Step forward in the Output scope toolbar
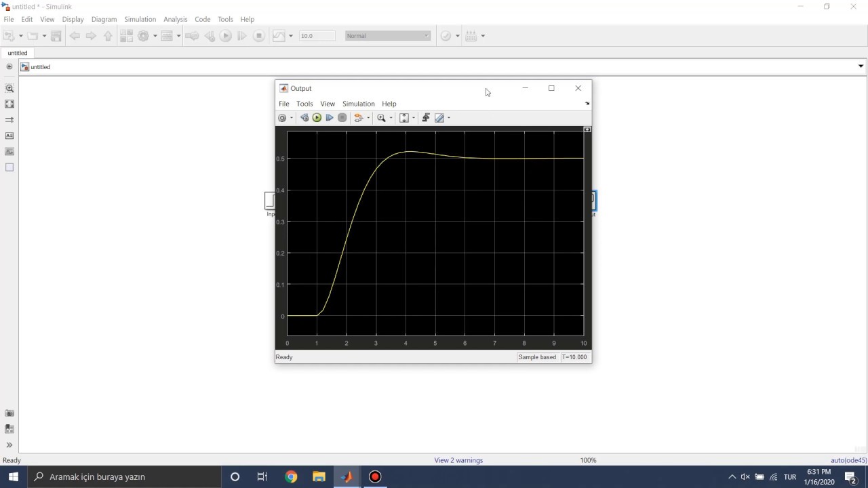 point(330,118)
